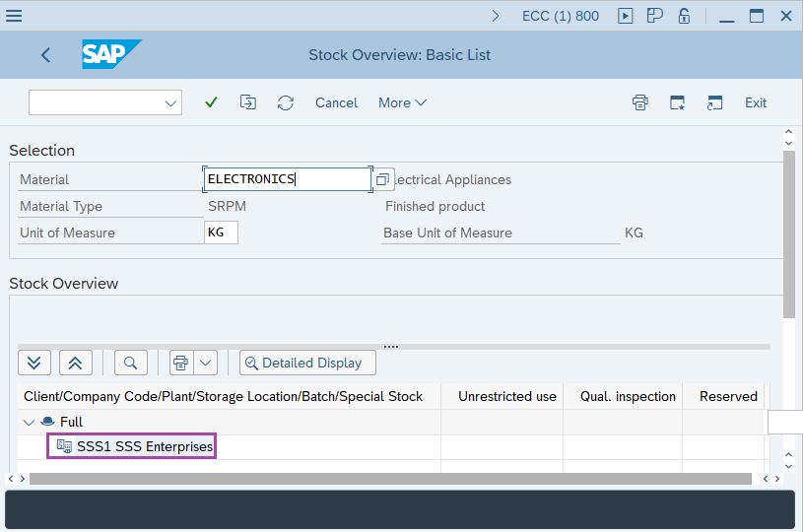This screenshot has width=803, height=532.
Task: Open the command field dropdown
Action: pyautogui.click(x=171, y=102)
